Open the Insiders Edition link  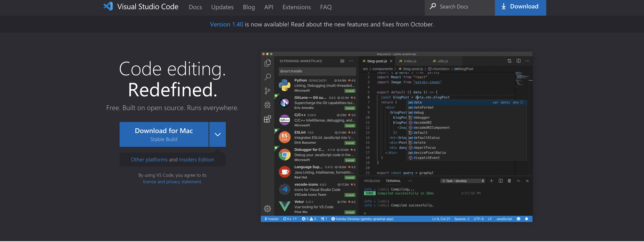tap(196, 160)
